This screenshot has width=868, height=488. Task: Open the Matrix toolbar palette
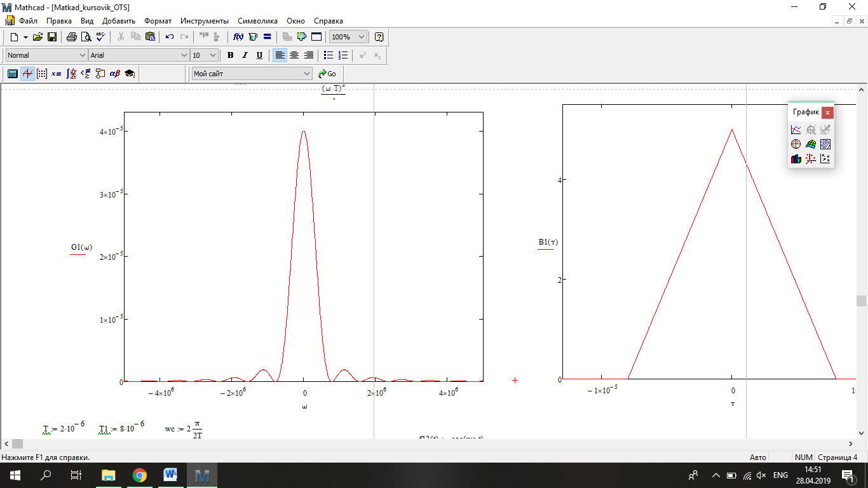coord(42,74)
